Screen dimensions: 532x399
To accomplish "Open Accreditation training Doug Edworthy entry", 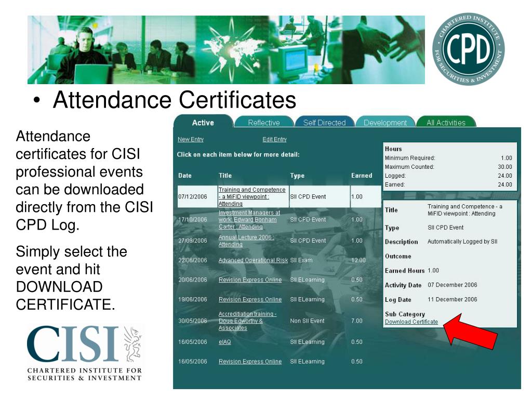I will 247,321.
